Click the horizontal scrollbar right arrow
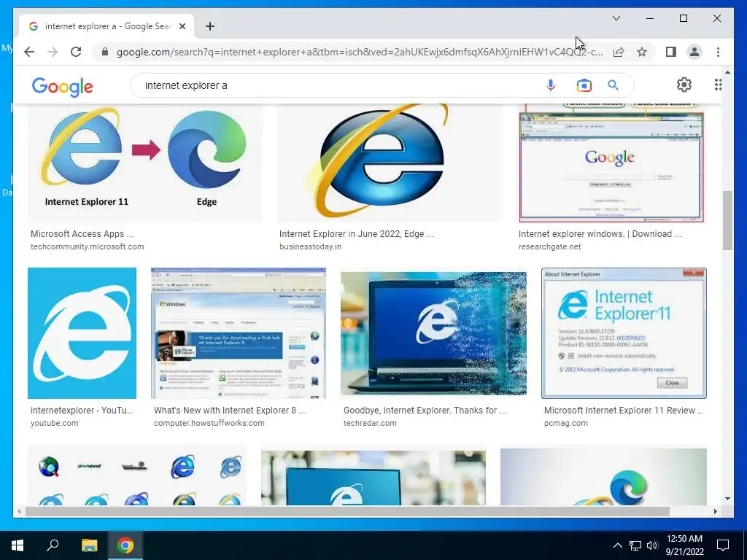The image size is (747, 560). [715, 511]
